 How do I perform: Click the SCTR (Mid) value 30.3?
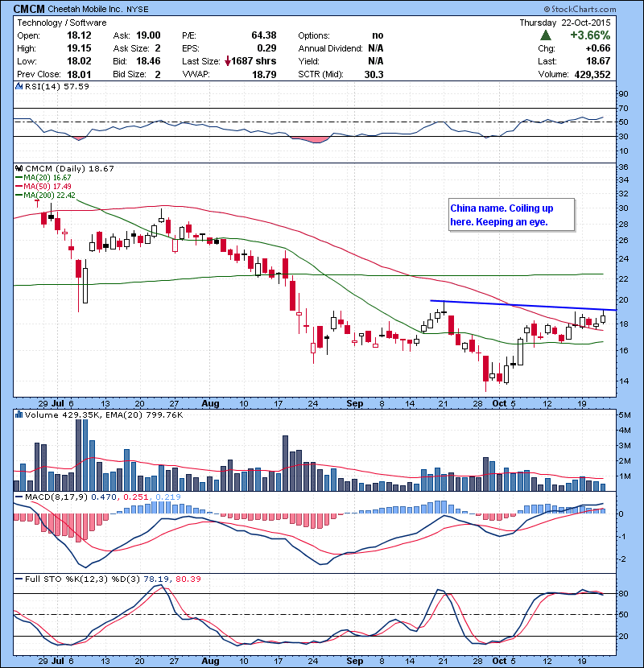click(374, 75)
